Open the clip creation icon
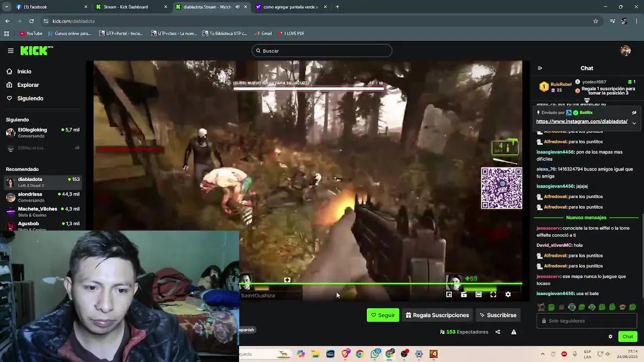 click(x=464, y=295)
